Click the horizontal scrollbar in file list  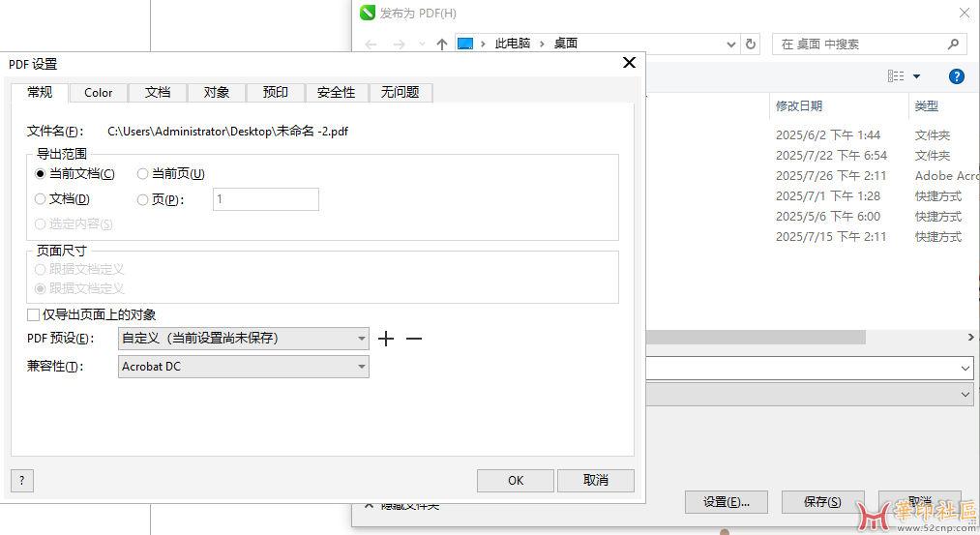point(755,338)
